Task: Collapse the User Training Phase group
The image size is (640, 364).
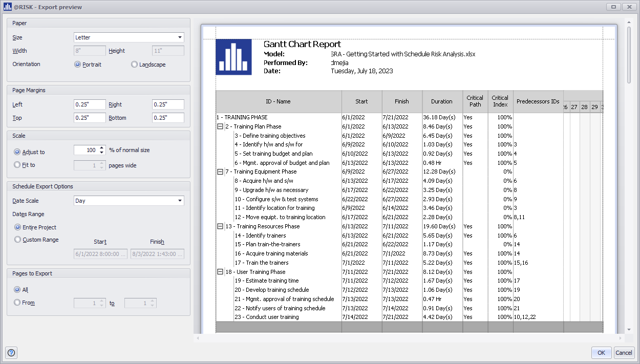Action: point(220,272)
